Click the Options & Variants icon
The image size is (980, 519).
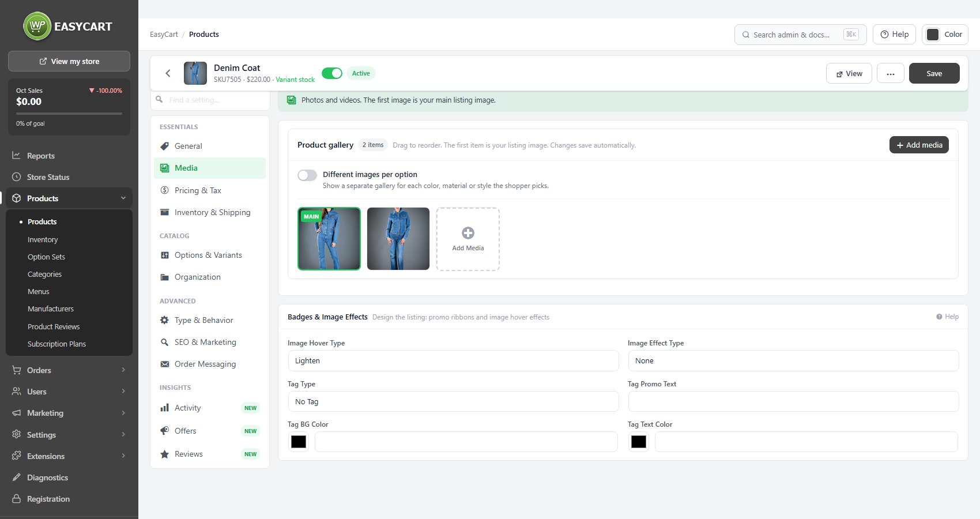click(164, 255)
